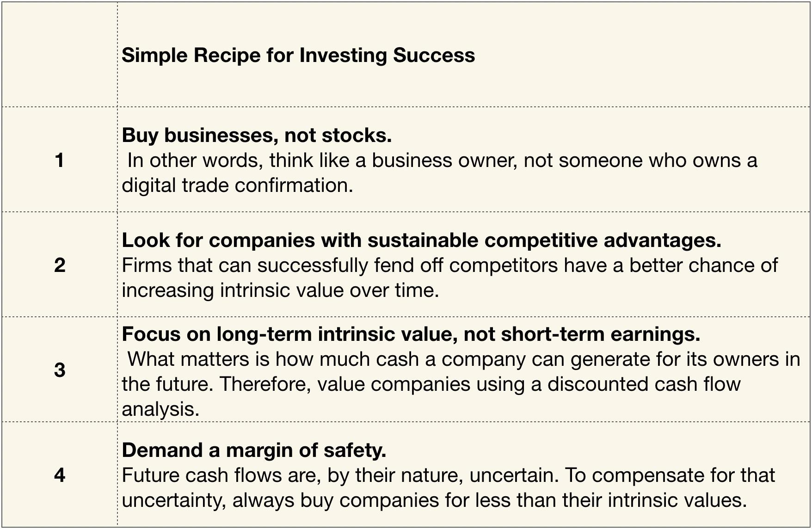This screenshot has height=530, width=812.
Task: Click heading "Buy businesses, not stocks."
Action: click(257, 135)
